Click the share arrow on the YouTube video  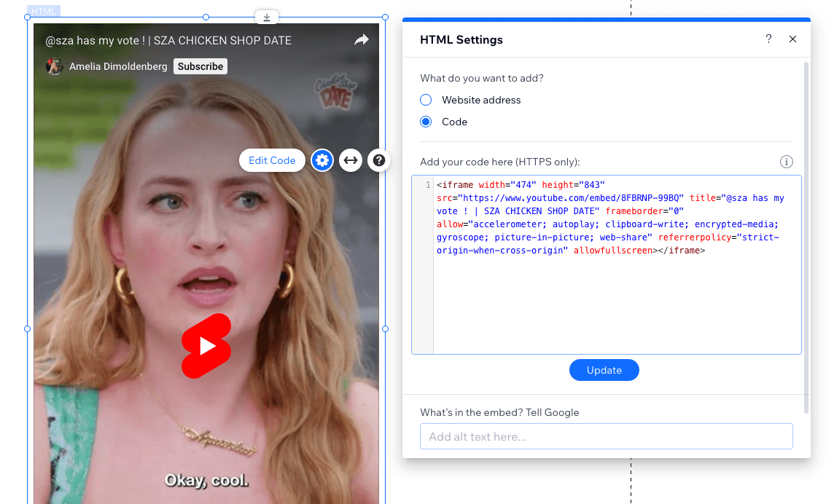coord(362,40)
